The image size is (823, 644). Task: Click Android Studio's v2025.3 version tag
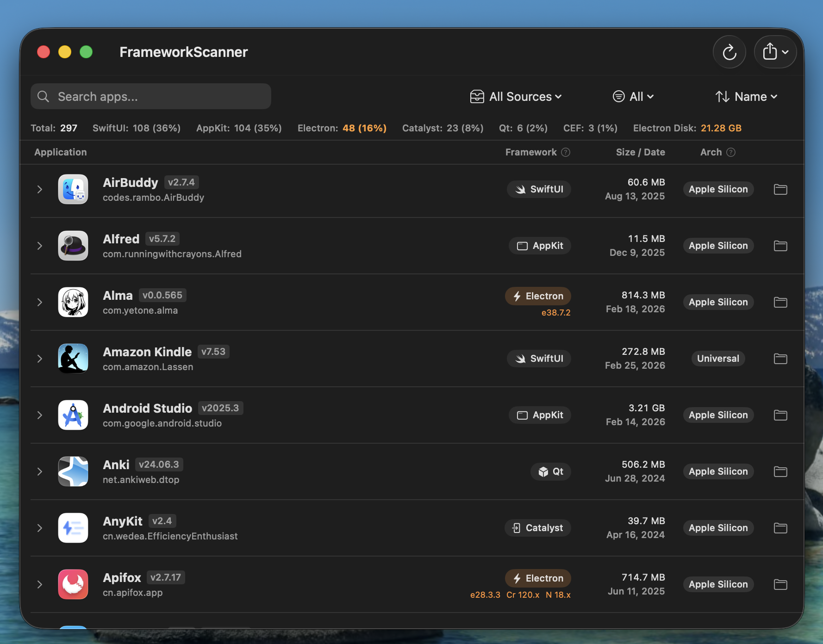(220, 408)
